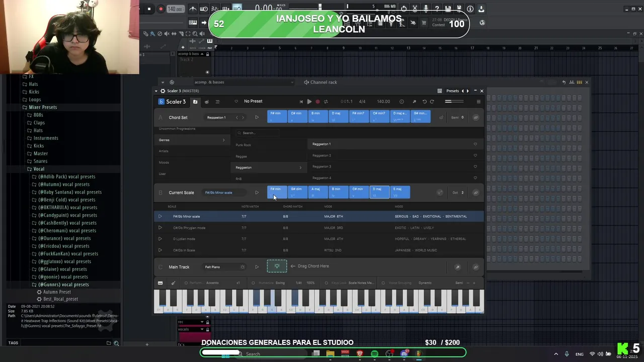Toggle Main Track link icon
The image size is (644, 362).
[x=475, y=267]
